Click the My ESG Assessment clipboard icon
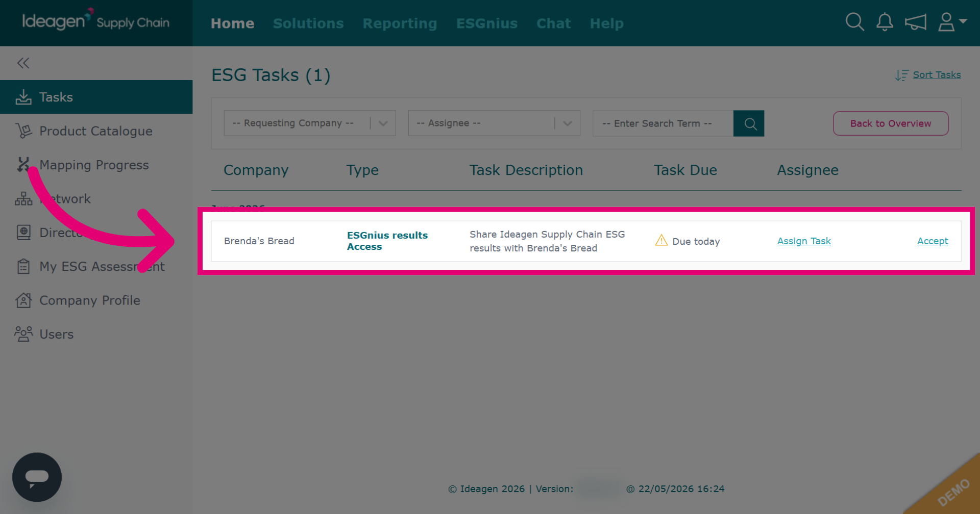 click(23, 266)
